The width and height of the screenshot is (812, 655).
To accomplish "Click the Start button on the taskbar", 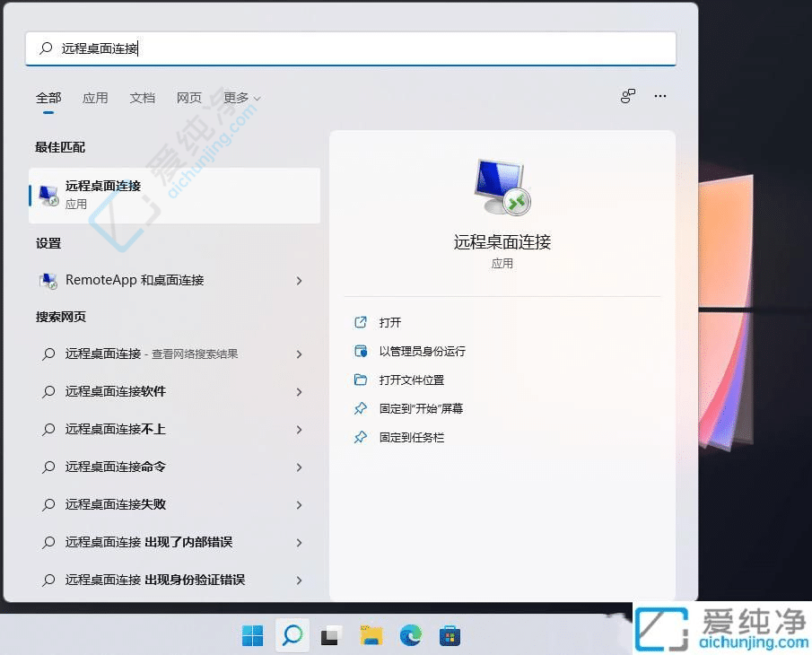I will [252, 635].
